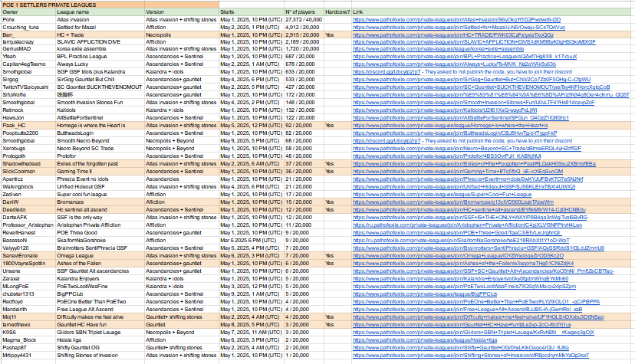
Task: Open the Protofor league join link
Action: click(x=447, y=156)
